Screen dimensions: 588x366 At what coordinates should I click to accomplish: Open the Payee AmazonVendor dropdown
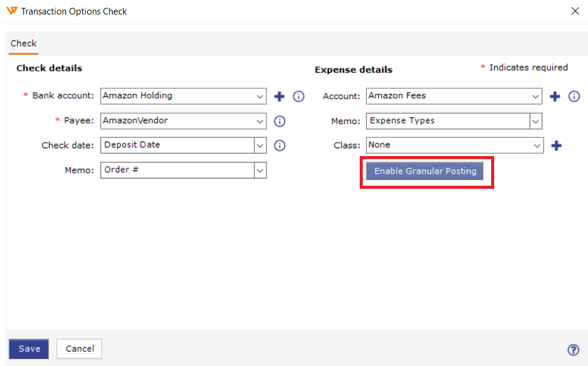click(x=183, y=121)
